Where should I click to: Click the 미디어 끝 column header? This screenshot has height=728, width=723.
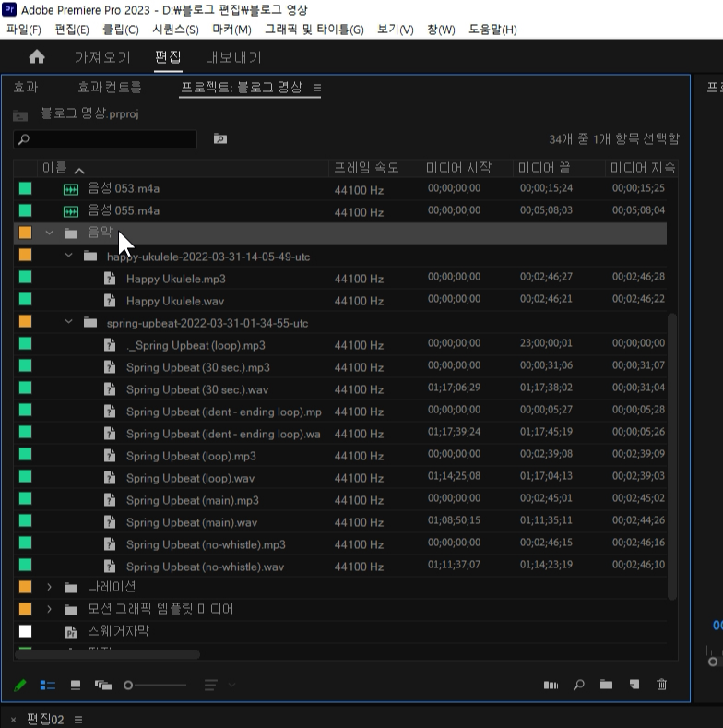point(544,168)
